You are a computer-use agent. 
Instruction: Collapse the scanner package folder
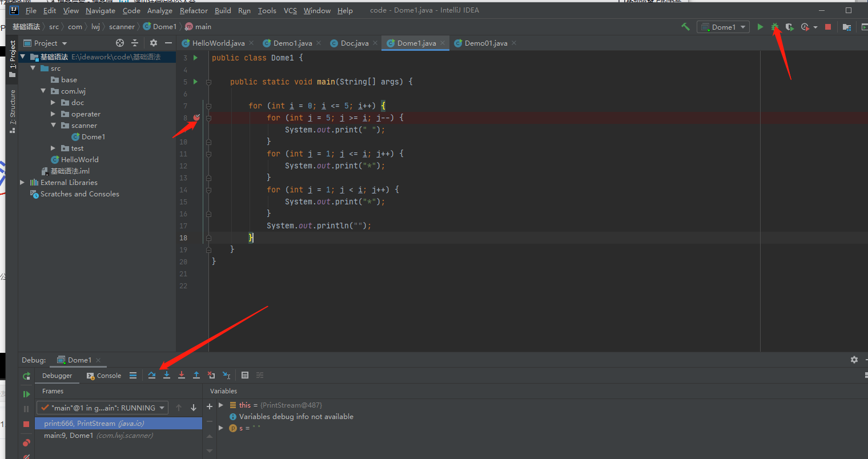[53, 126]
